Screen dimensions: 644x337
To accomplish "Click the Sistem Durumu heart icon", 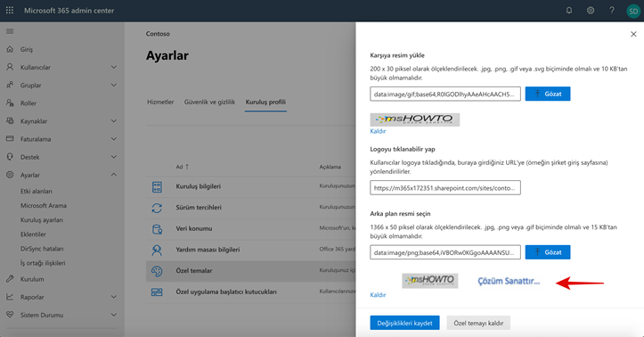I will click(10, 315).
